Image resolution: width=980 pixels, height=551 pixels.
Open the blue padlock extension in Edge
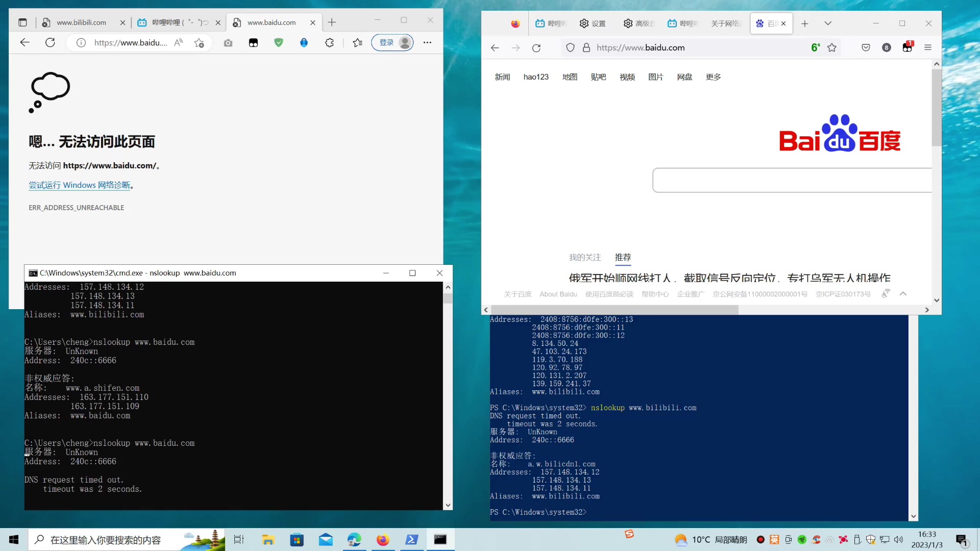point(304,43)
